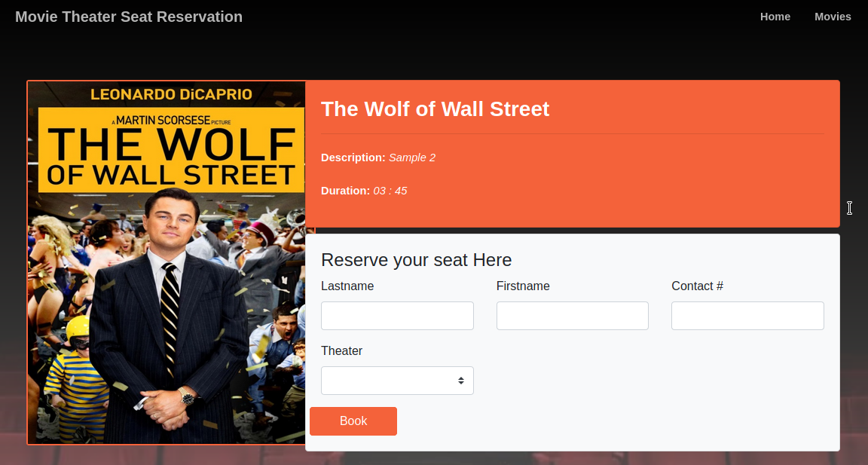Open the Home navigation link
Screen dimensions: 868x465
[775, 17]
